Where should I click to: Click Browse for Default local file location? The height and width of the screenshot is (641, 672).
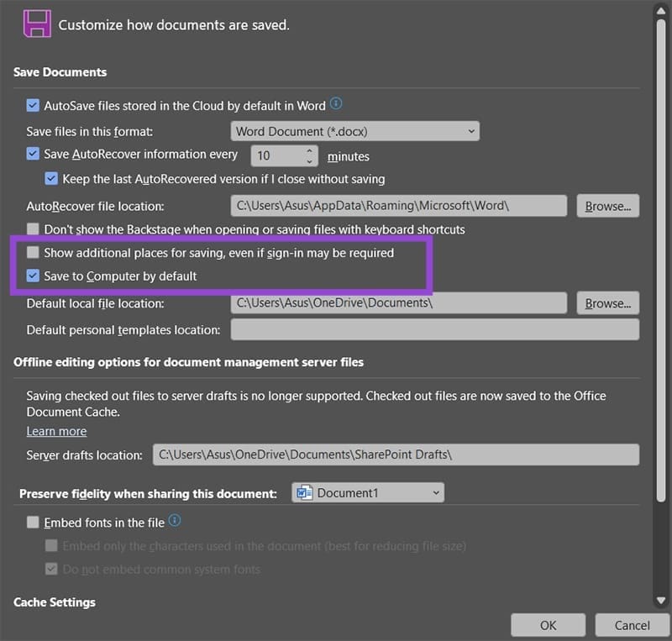click(x=607, y=303)
